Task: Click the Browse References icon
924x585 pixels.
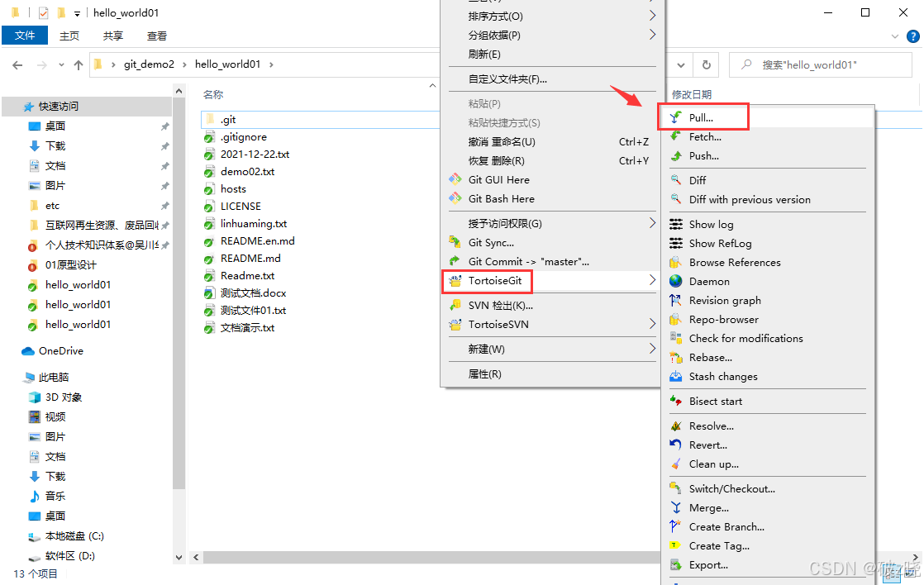Action: pyautogui.click(x=676, y=262)
